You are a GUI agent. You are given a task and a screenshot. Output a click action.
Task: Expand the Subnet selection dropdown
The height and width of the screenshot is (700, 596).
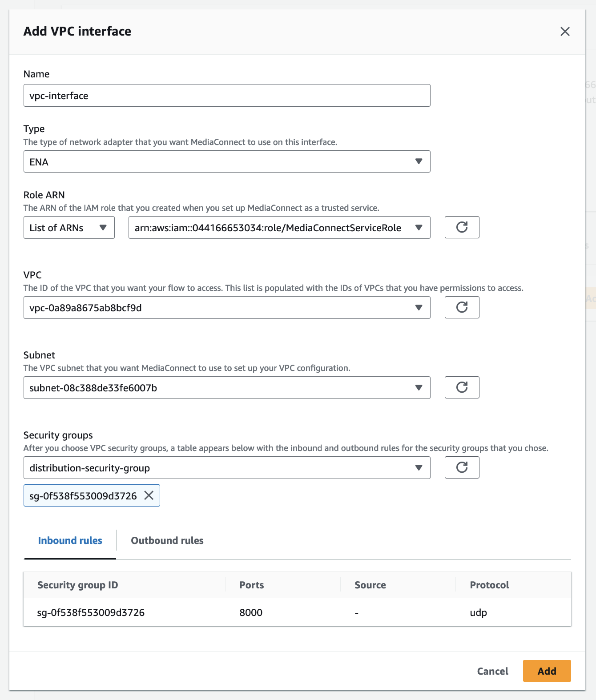click(226, 388)
